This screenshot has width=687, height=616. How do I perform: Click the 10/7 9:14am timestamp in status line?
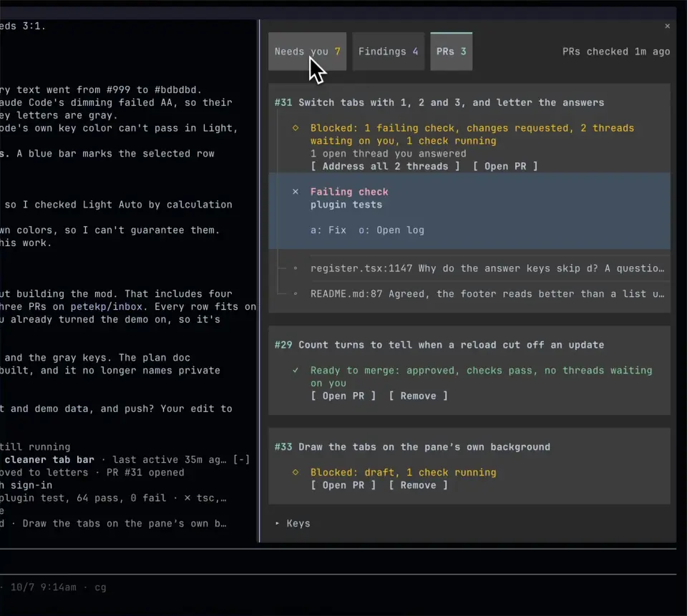coord(44,587)
